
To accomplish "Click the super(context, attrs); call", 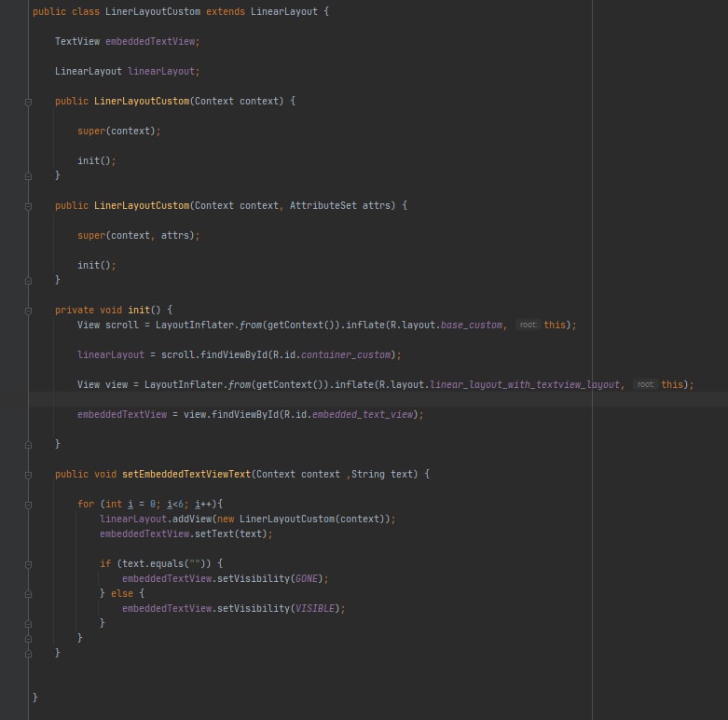I will tap(138, 236).
